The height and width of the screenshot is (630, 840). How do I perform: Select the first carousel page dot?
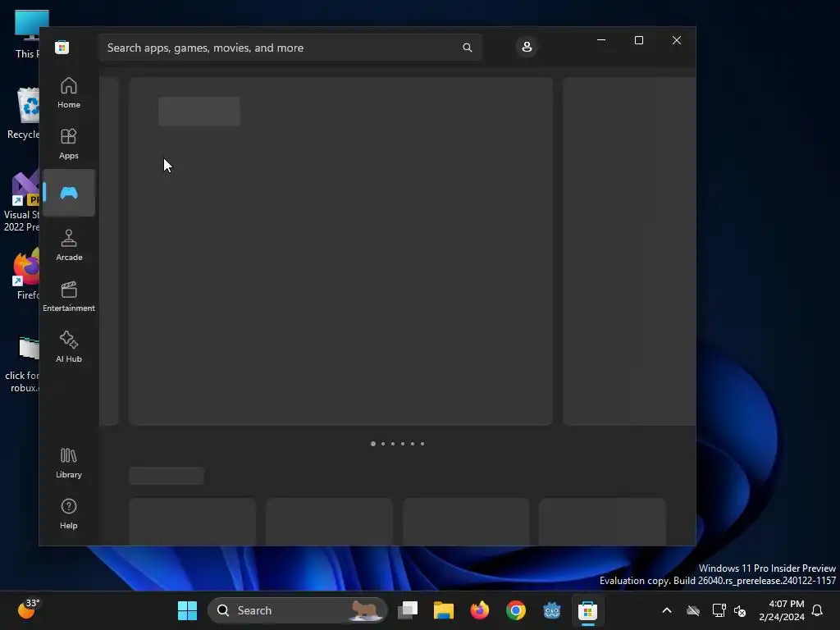coord(373,444)
